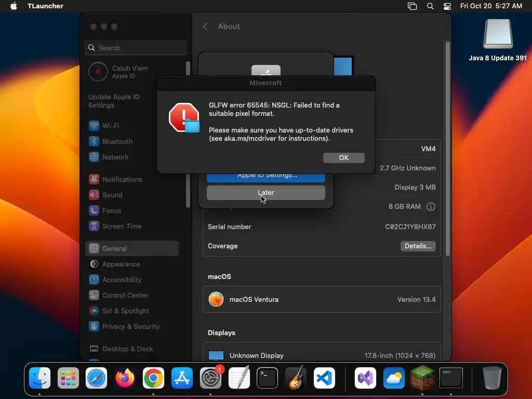
Task: Open coverage Details button
Action: (x=418, y=246)
